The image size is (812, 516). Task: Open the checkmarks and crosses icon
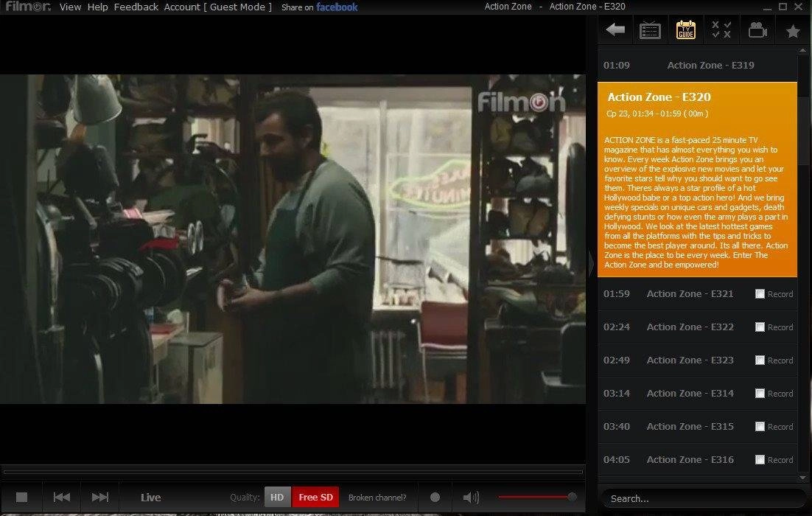tap(721, 29)
